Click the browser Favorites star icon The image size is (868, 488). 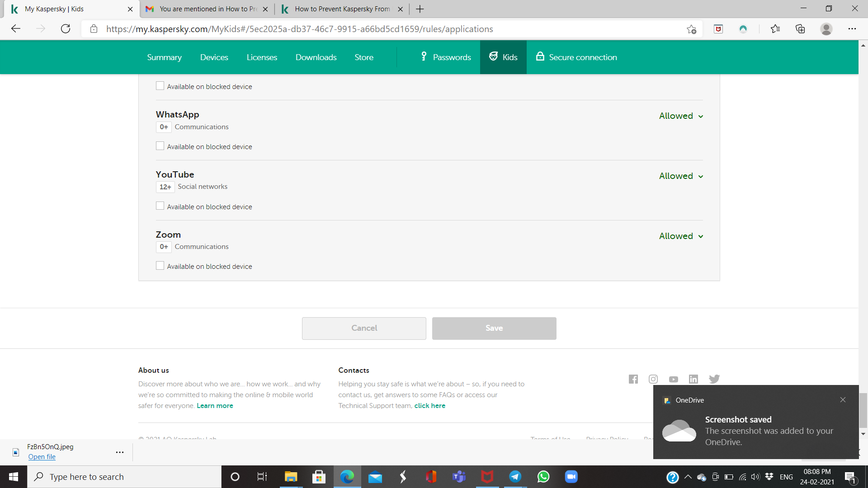point(775,29)
